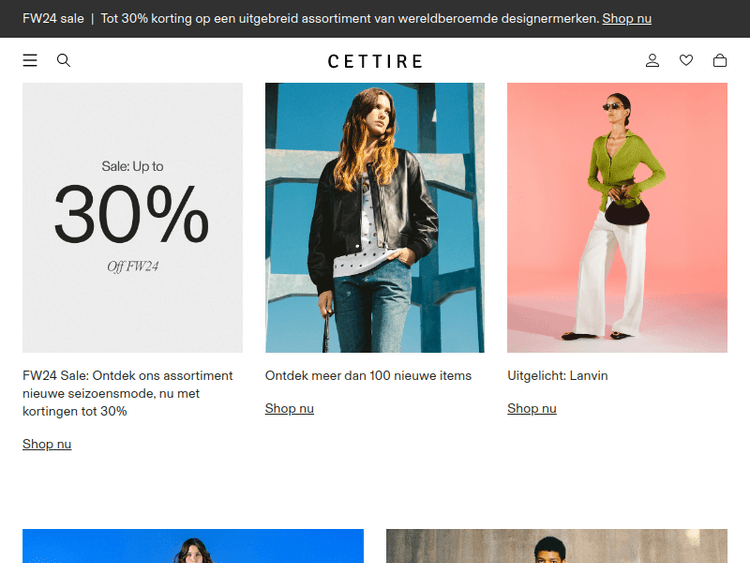Select the FW24 Sale description text

click(128, 393)
